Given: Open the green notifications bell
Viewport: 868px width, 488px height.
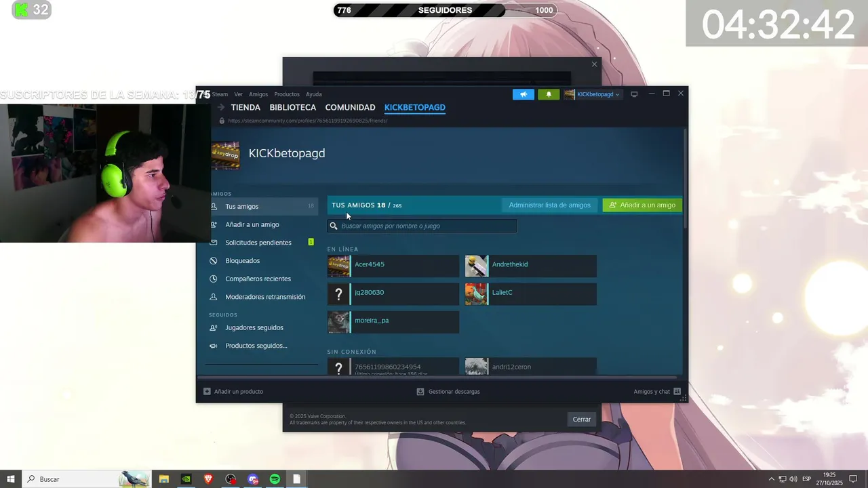Looking at the screenshot, I should [549, 94].
